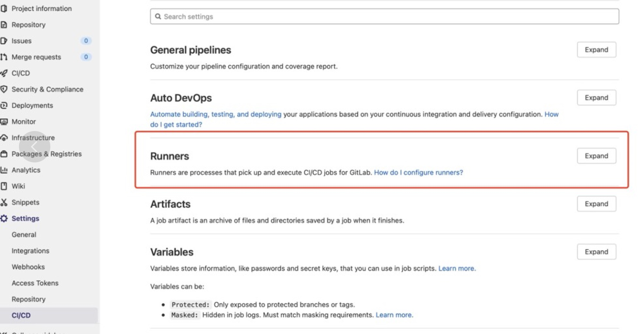The image size is (644, 334).
Task: Click the CI/CD rocket icon
Action: (x=4, y=73)
